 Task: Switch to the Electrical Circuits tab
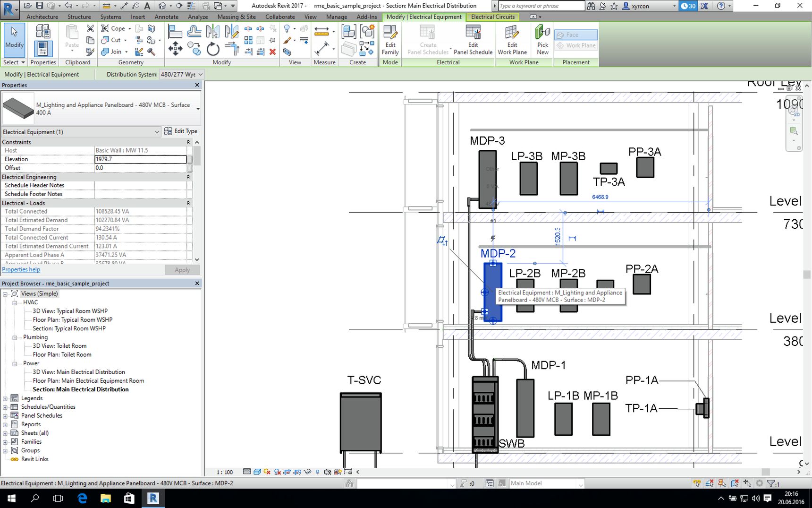tap(493, 17)
